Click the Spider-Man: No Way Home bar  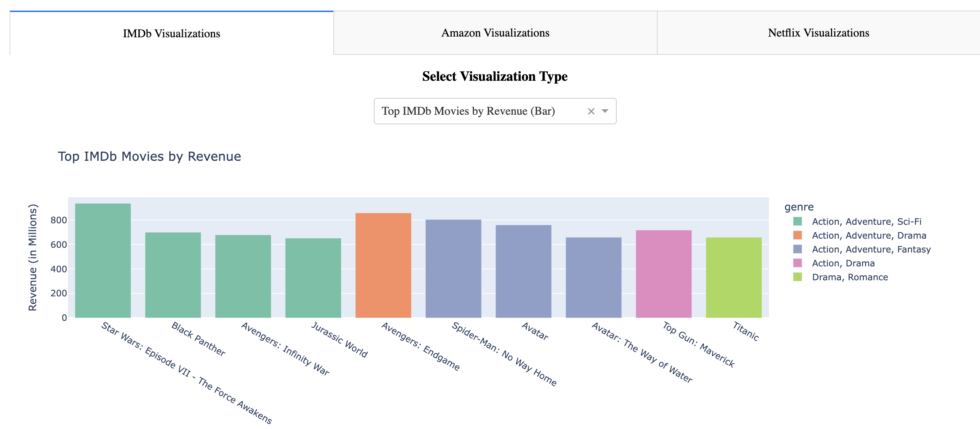coord(453,269)
